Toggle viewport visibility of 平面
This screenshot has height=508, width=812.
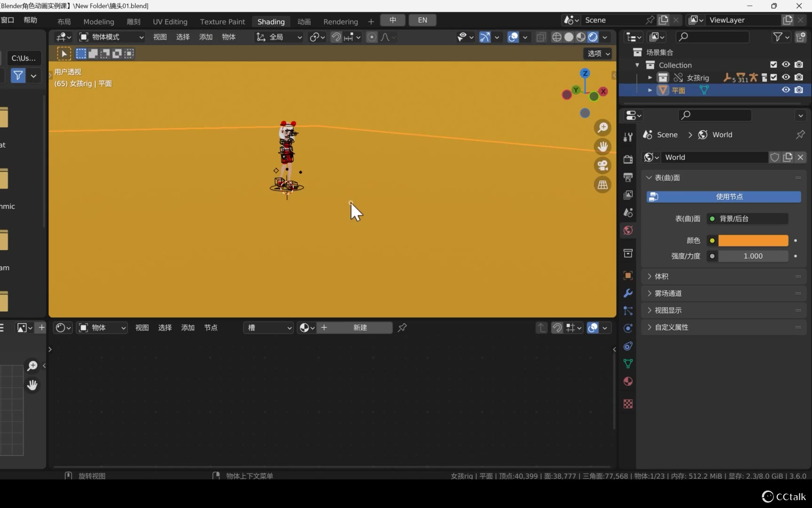pyautogui.click(x=786, y=90)
